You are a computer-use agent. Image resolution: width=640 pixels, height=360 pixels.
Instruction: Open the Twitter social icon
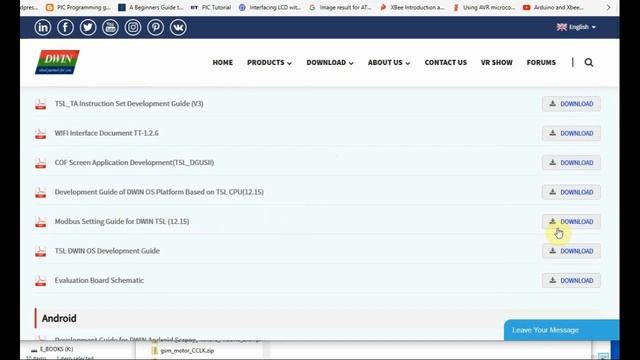[x=88, y=27]
